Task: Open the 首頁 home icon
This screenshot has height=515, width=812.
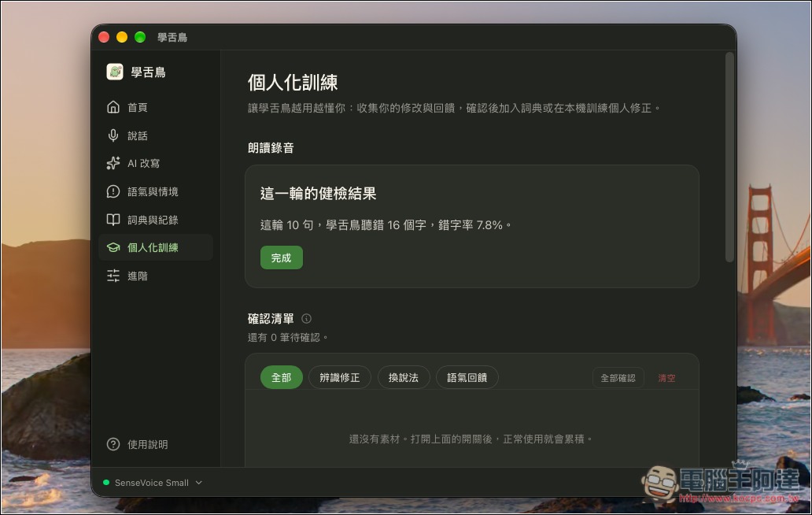Action: [x=113, y=107]
